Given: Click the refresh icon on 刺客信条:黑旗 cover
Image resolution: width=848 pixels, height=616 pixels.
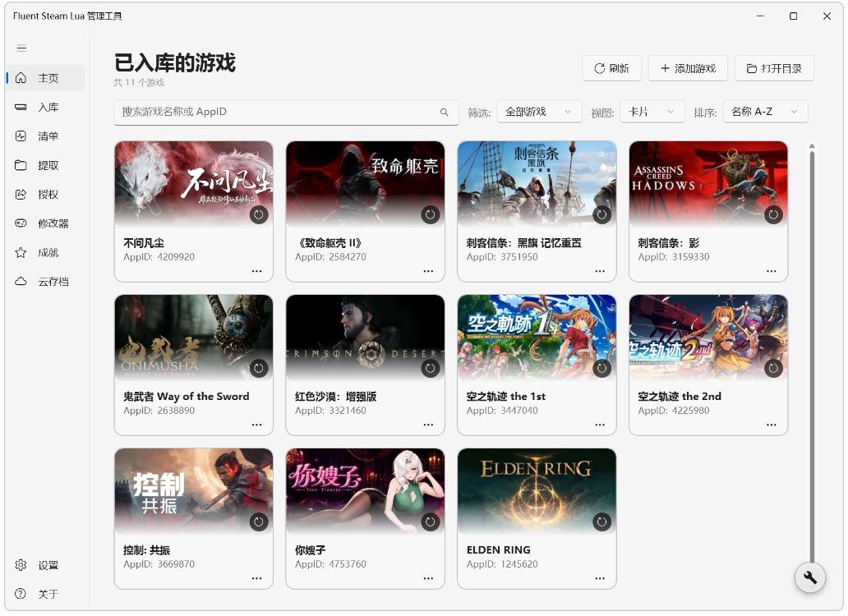Looking at the screenshot, I should point(602,215).
